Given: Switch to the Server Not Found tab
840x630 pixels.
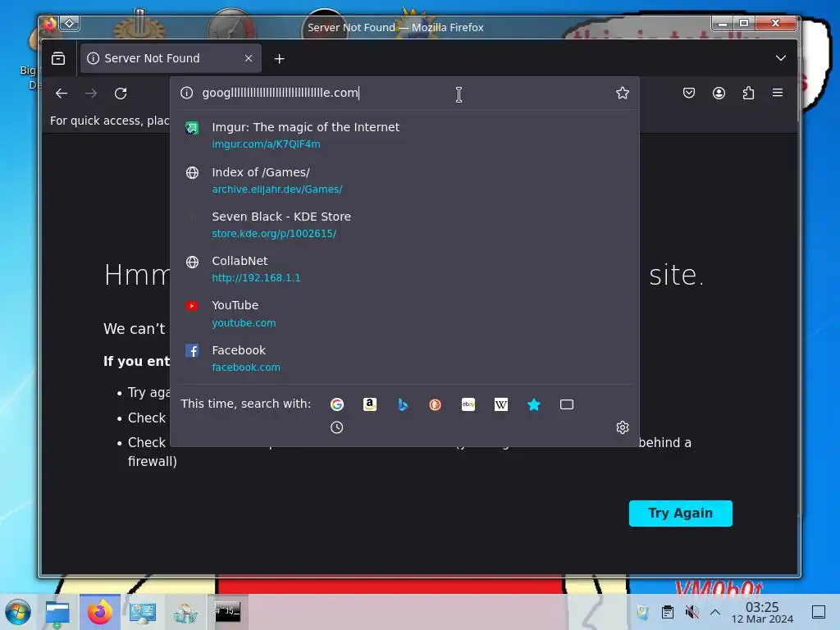Looking at the screenshot, I should [171, 58].
